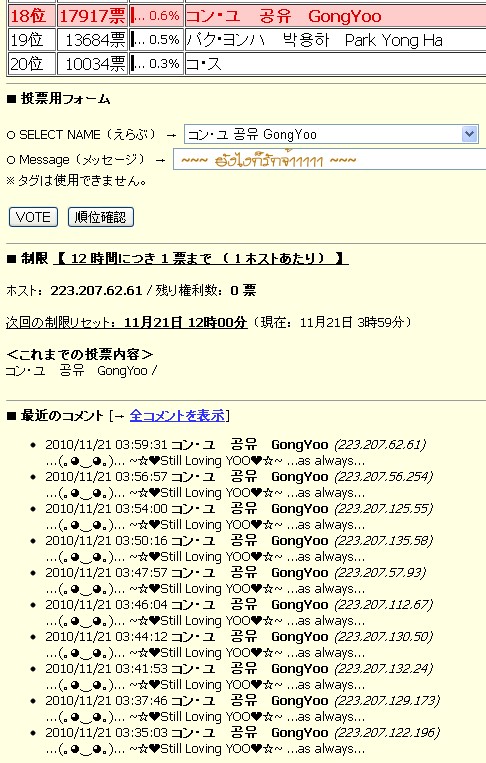
Task: Select the 18位 GongYoo ranking row
Action: tap(247, 16)
